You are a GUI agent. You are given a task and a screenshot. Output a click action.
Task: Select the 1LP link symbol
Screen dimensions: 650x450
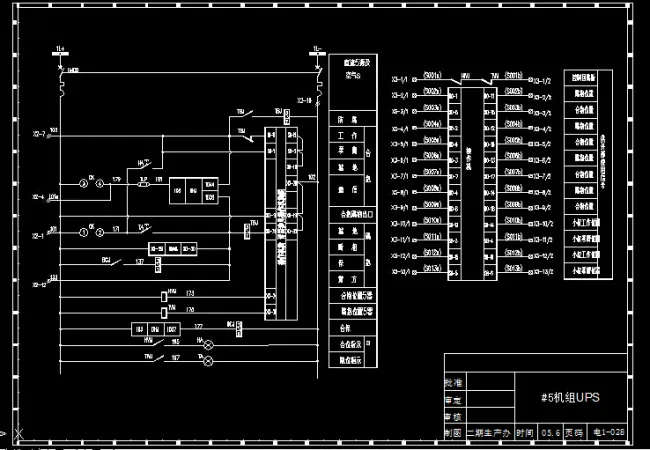143,183
